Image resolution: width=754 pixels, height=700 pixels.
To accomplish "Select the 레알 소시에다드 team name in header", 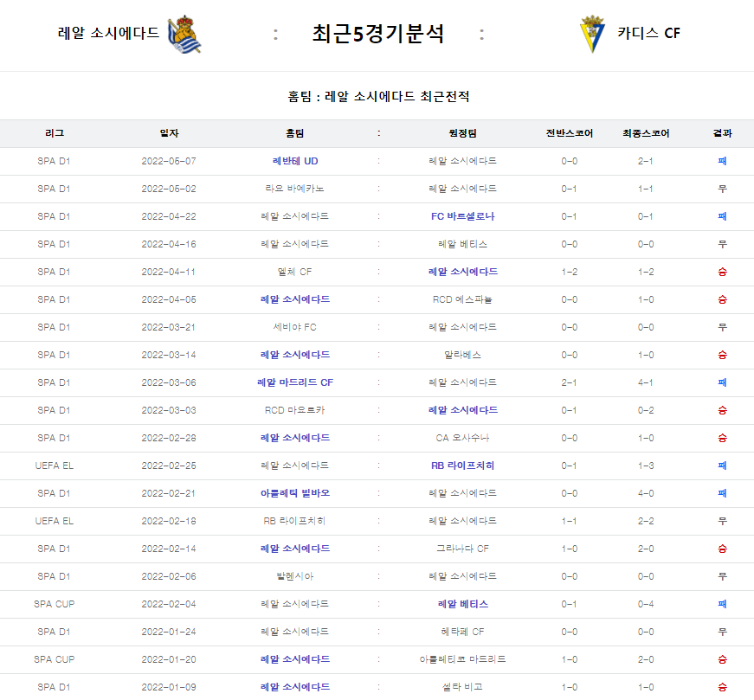I will [x=108, y=33].
